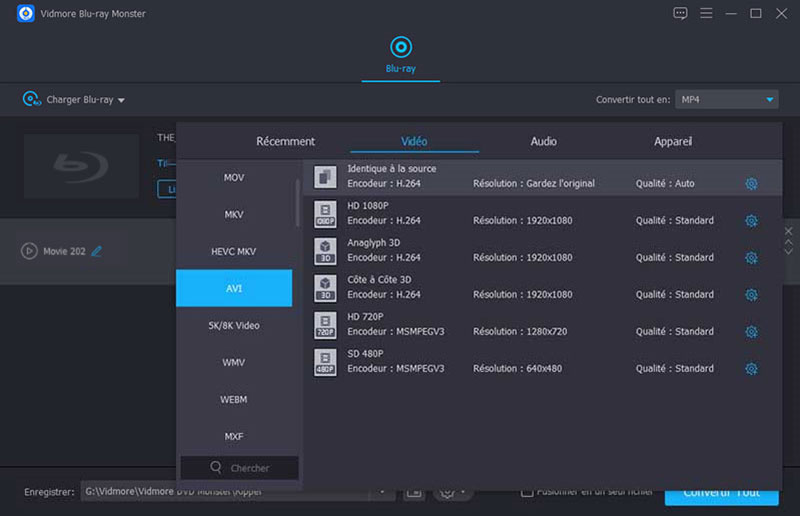Click the format list scrollbar
Image resolution: width=800 pixels, height=516 pixels.
[x=298, y=200]
